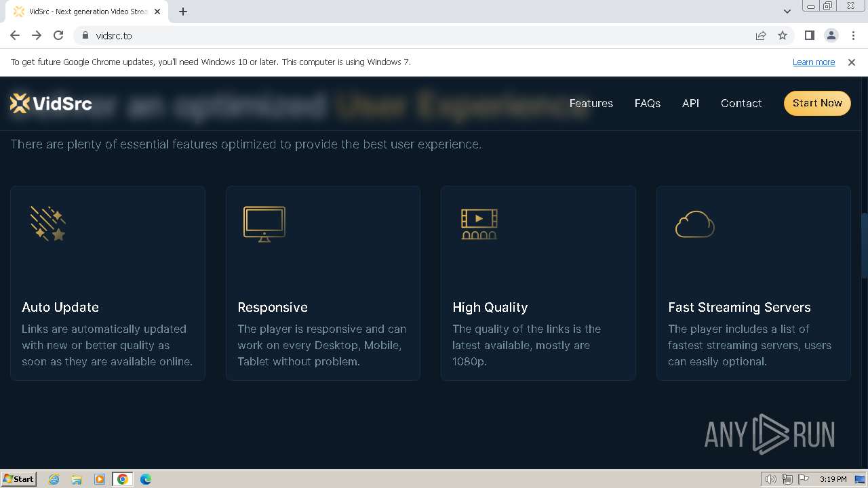Click the Auto Update shooting stars icon
Image resolution: width=868 pixels, height=488 pixels.
[x=47, y=224]
